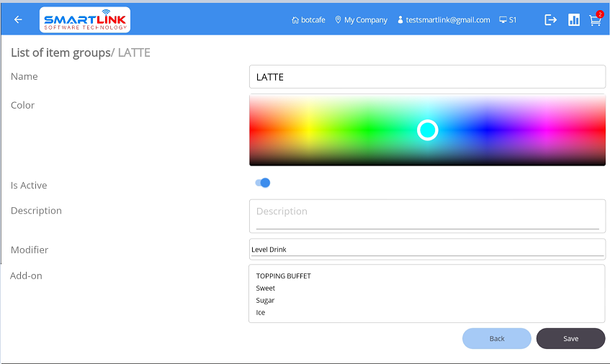
Task: Open the shopping cart with badge
Action: click(x=595, y=20)
